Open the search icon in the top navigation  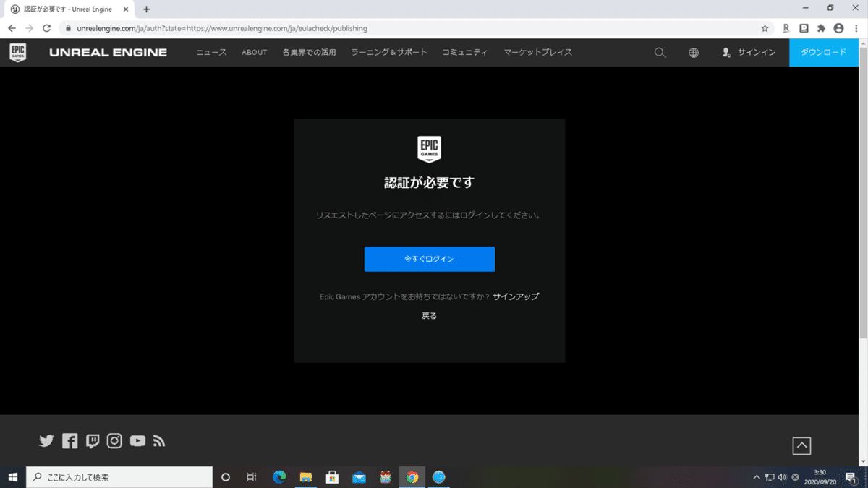pos(660,52)
